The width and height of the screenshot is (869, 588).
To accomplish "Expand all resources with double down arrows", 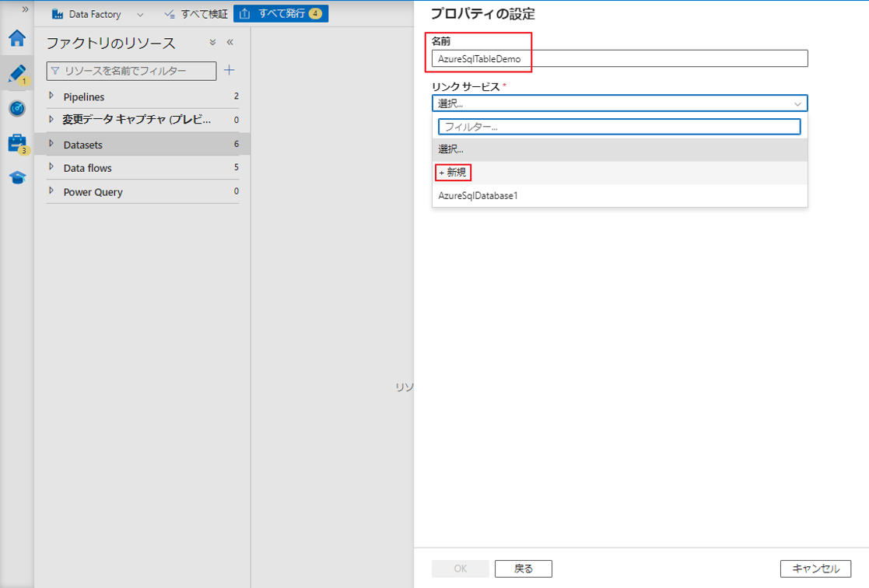I will click(212, 42).
